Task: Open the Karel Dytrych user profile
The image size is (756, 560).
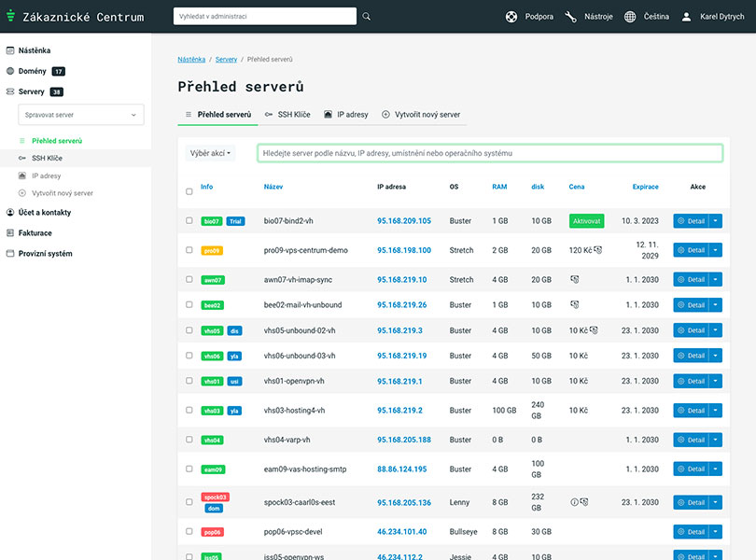Action: point(713,17)
